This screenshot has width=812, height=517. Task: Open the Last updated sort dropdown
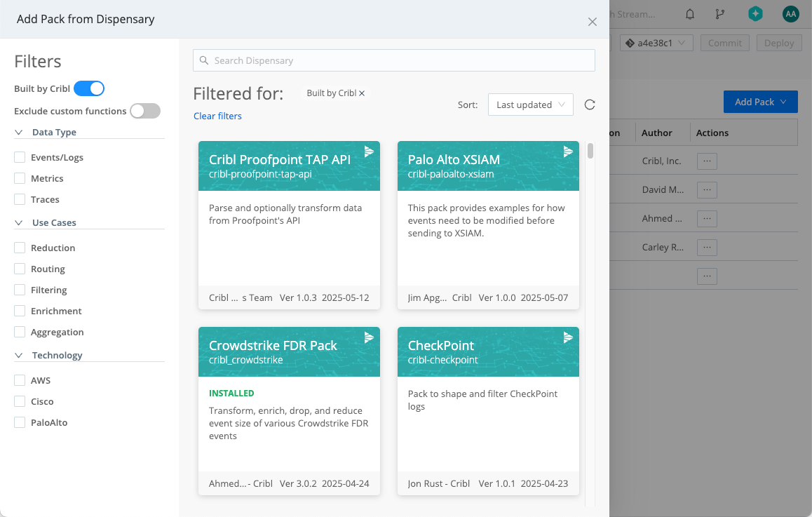(x=530, y=104)
